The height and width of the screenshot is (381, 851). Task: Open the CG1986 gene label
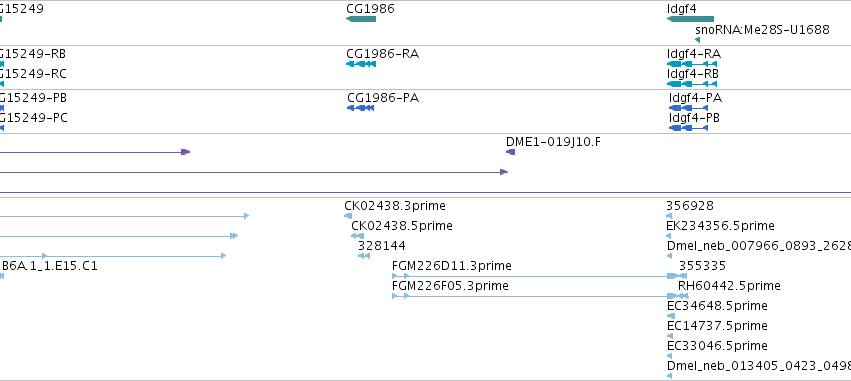coord(370,9)
